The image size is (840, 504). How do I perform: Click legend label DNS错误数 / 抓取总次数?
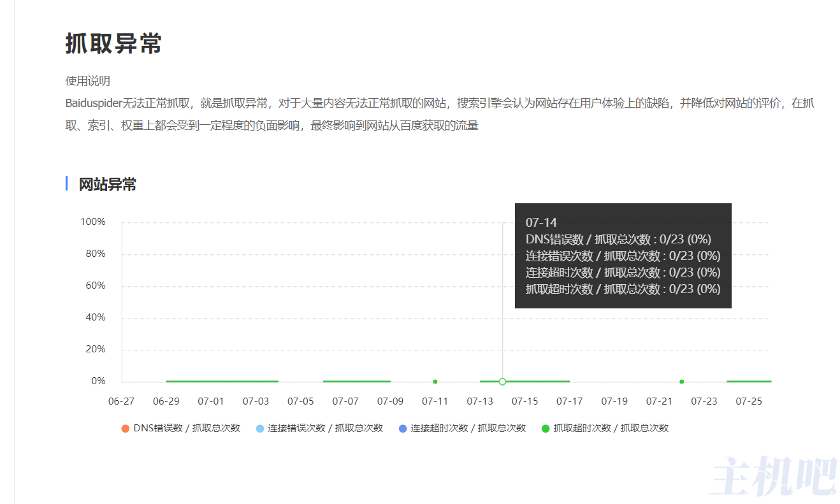187,428
